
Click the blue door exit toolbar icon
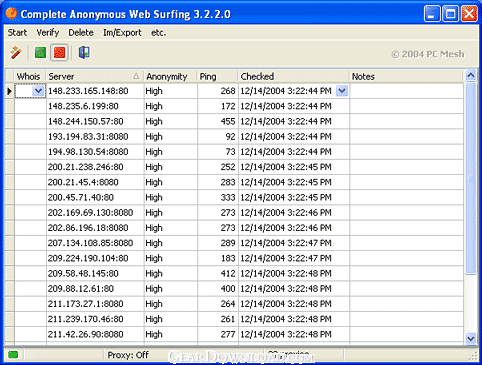point(84,53)
